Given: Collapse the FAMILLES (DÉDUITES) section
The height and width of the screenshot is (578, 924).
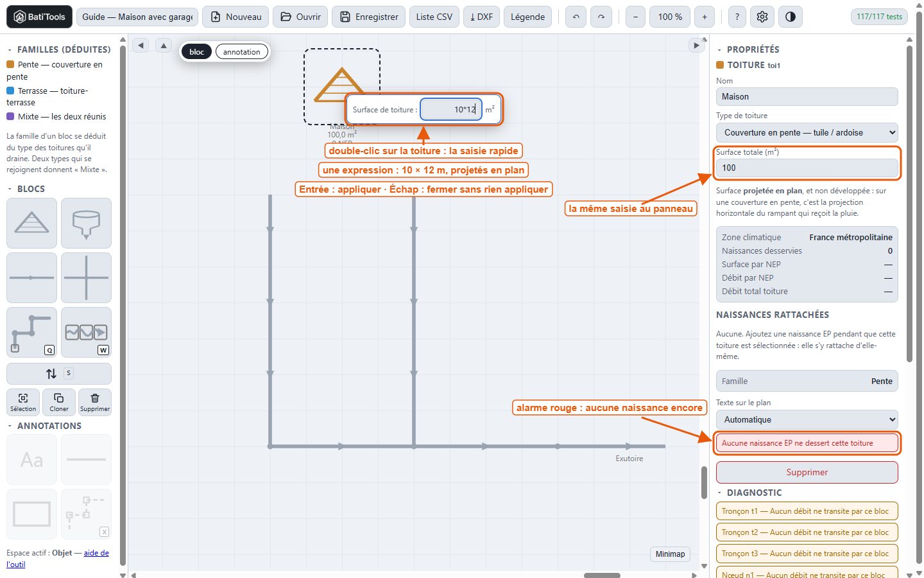Looking at the screenshot, I should point(58,49).
